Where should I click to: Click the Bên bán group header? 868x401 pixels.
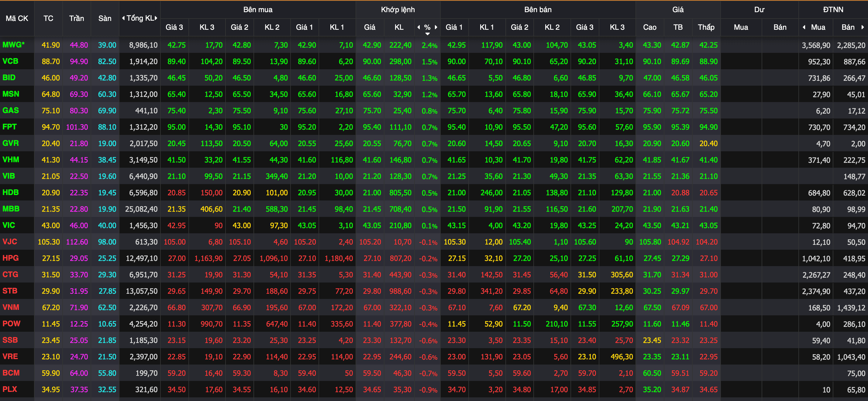click(x=538, y=9)
